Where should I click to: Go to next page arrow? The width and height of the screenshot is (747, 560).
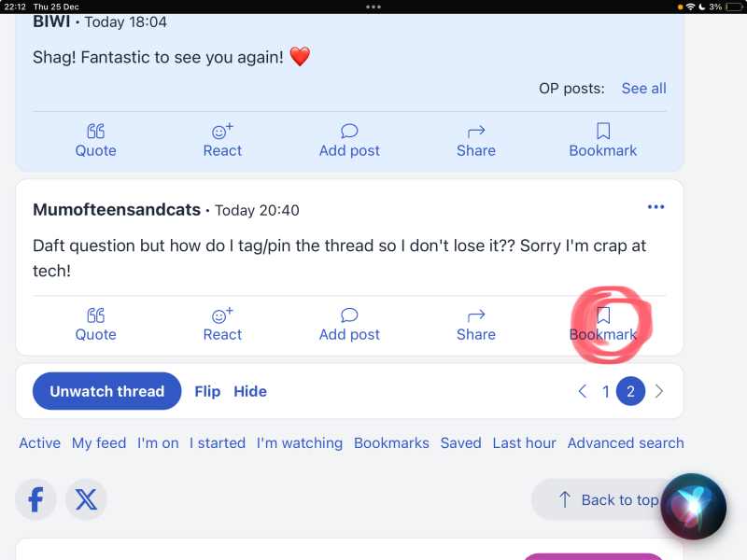659,391
